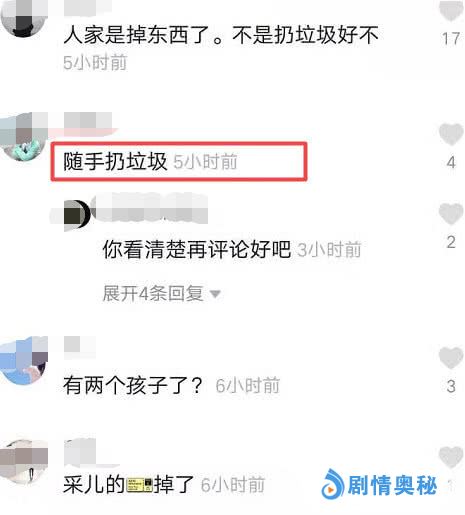Open the avatar of '随手扔垃圾' commenter
The image size is (465, 515).
point(24,137)
